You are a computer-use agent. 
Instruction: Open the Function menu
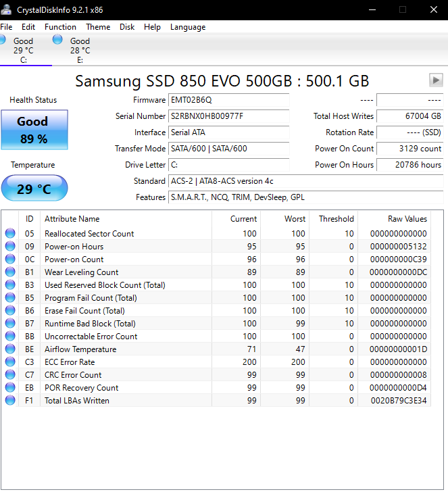[61, 27]
